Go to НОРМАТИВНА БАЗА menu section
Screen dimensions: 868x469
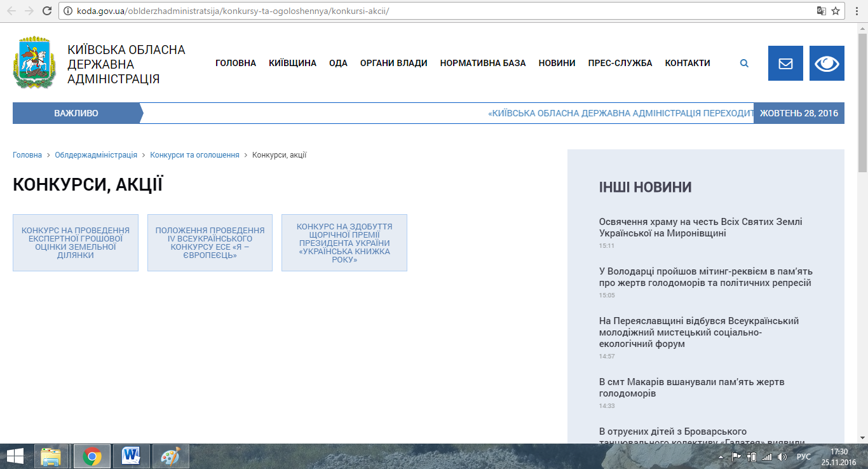click(x=483, y=64)
